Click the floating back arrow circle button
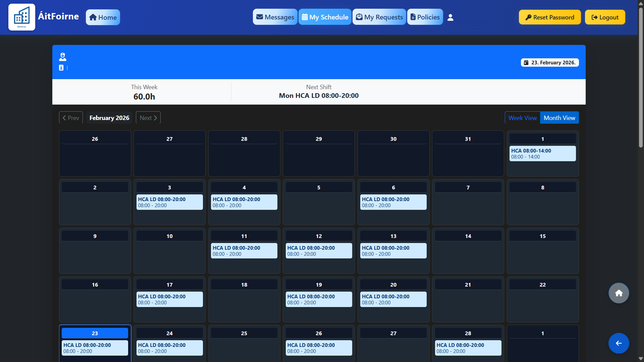The image size is (644, 362). click(x=619, y=343)
